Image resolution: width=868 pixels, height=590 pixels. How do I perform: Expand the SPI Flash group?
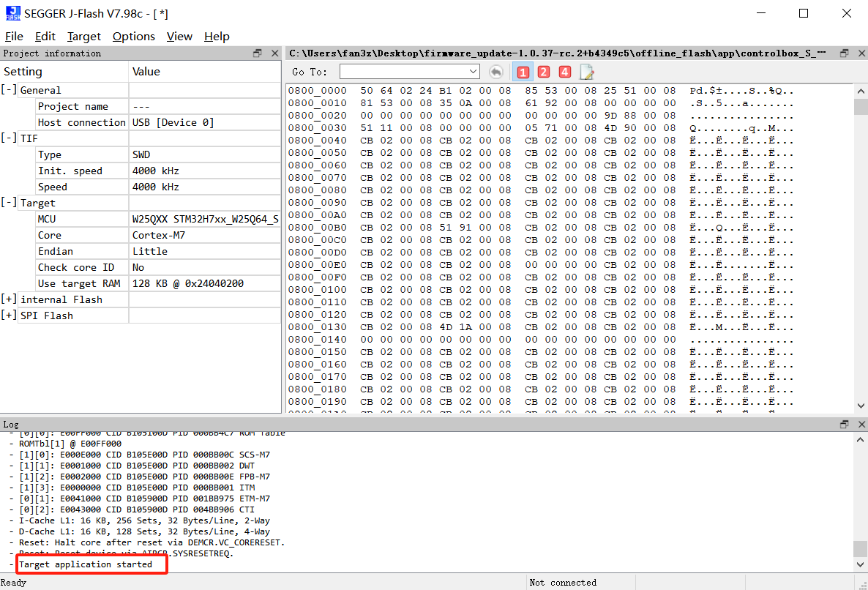coord(9,315)
